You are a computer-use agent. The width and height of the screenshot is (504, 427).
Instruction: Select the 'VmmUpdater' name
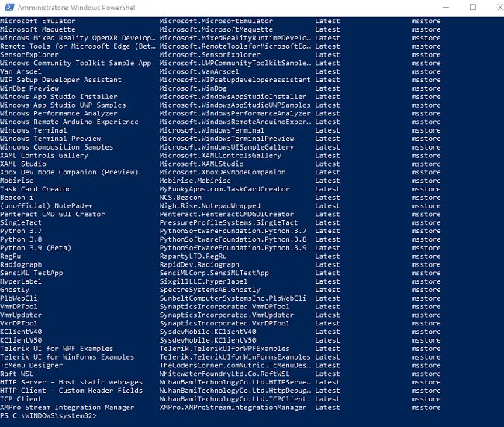pos(21,315)
